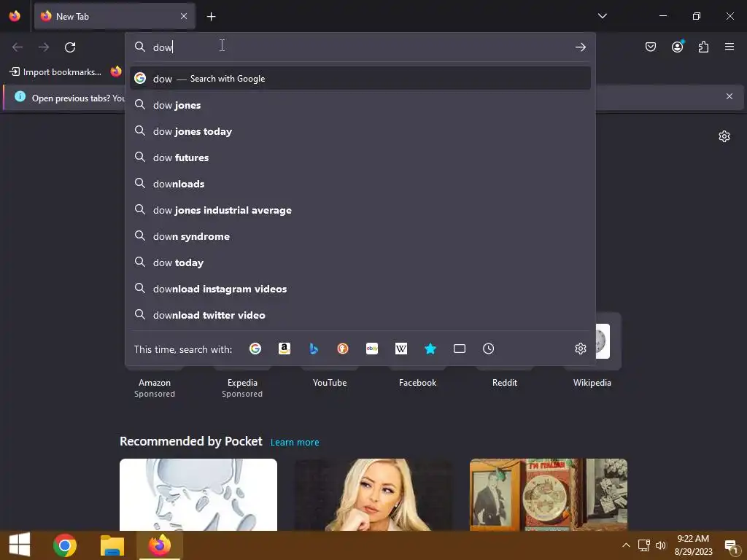
Task: Select 'dow — Search with Google' result
Action: tap(360, 79)
